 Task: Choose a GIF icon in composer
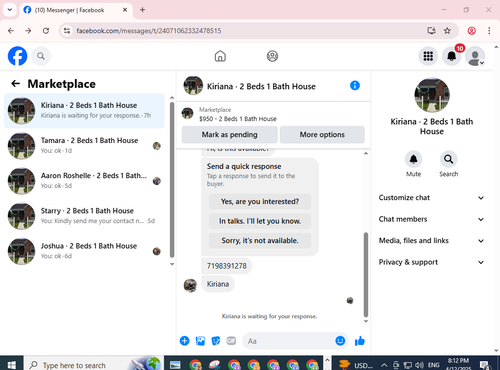coord(231,341)
